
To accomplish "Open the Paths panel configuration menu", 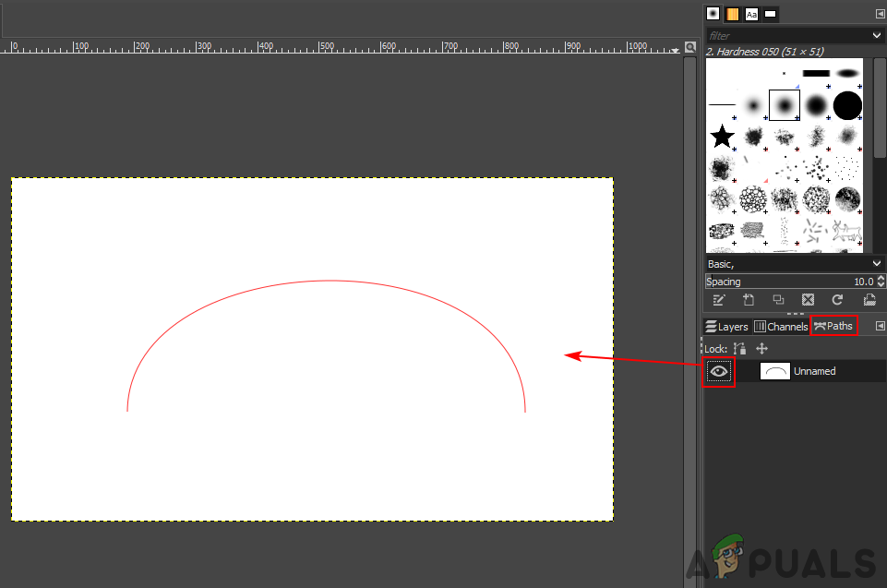I will 880,326.
